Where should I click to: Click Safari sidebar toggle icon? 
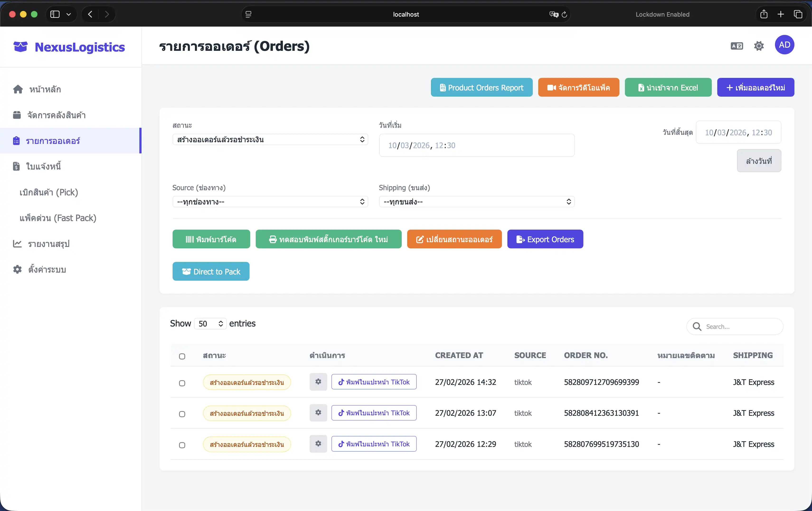[55, 14]
